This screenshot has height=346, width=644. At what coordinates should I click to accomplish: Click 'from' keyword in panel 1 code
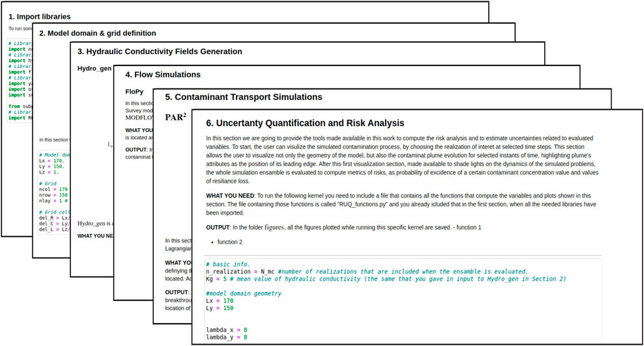[x=14, y=107]
